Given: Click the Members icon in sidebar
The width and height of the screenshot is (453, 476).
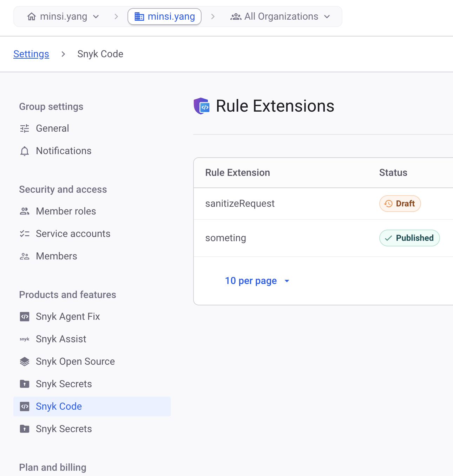Looking at the screenshot, I should tap(25, 256).
